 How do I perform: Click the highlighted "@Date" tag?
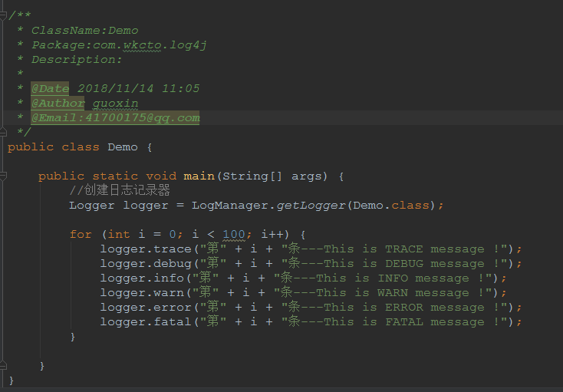pos(50,89)
